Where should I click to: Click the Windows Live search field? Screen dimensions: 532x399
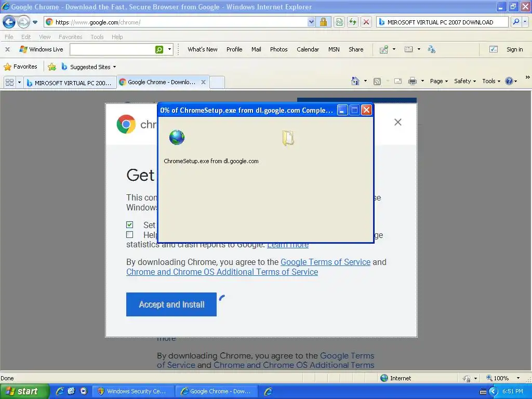click(x=112, y=49)
